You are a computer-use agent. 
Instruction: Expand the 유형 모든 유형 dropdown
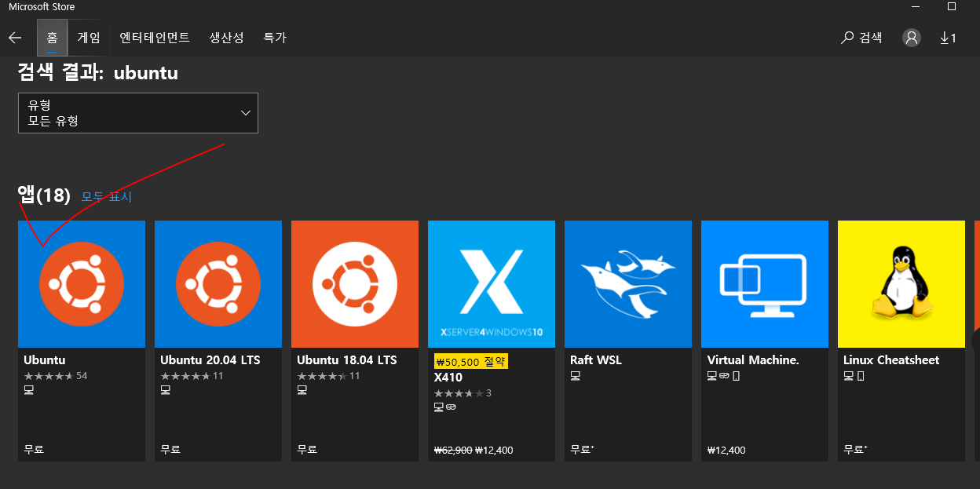(138, 113)
